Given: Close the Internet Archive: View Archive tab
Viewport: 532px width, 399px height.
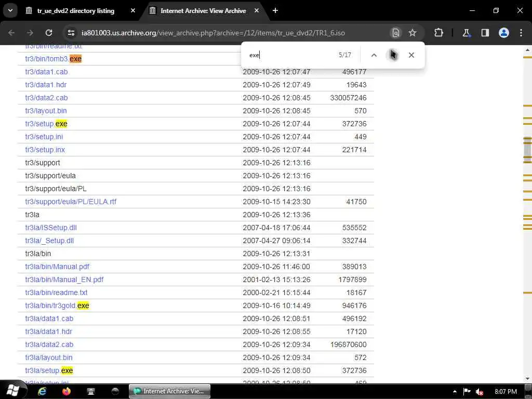Looking at the screenshot, I should [x=257, y=10].
